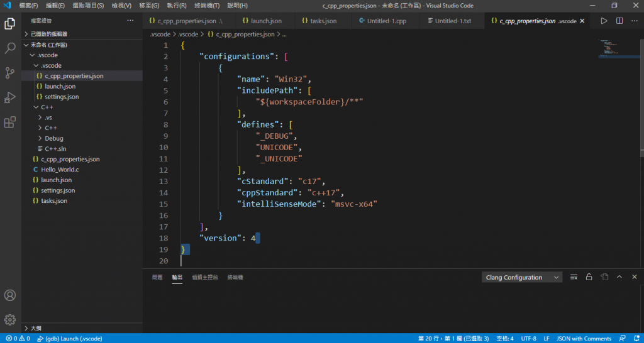This screenshot has height=343, width=644.
Task: Maximize the panel with the up chevron
Action: pyautogui.click(x=619, y=278)
